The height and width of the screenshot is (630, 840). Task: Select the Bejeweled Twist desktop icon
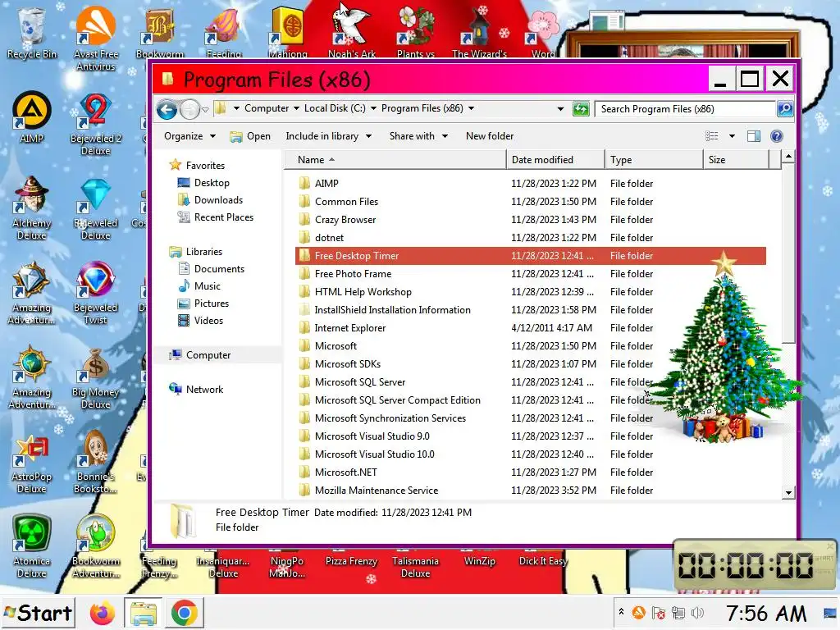pyautogui.click(x=96, y=293)
